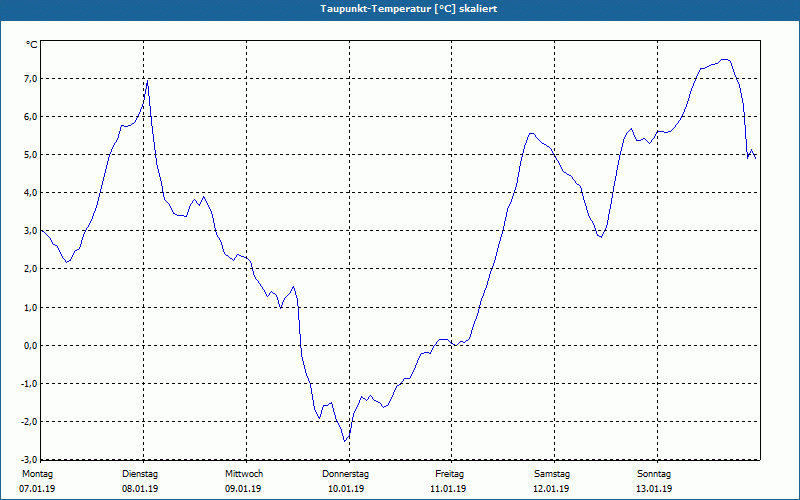Viewport: 800px width, 500px height.
Task: Click the 4,0 y-axis value
Action: [31, 193]
